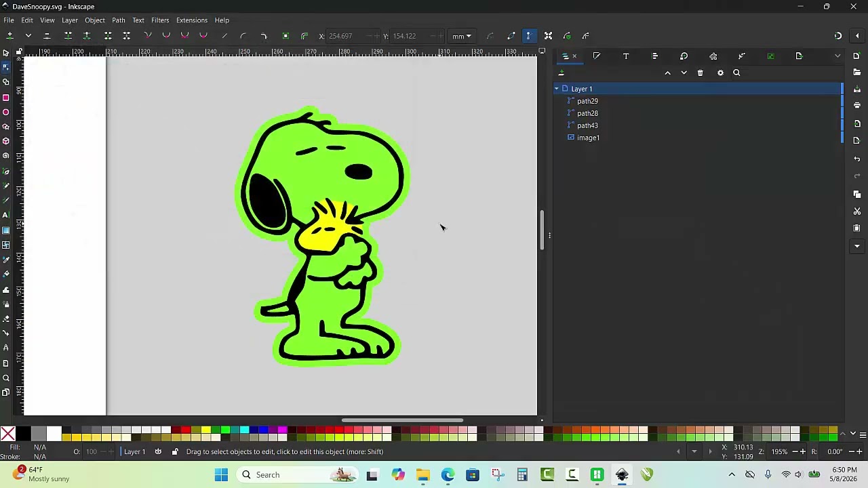Select the Rectangle tool
Screen dimensions: 868x488
[6, 98]
